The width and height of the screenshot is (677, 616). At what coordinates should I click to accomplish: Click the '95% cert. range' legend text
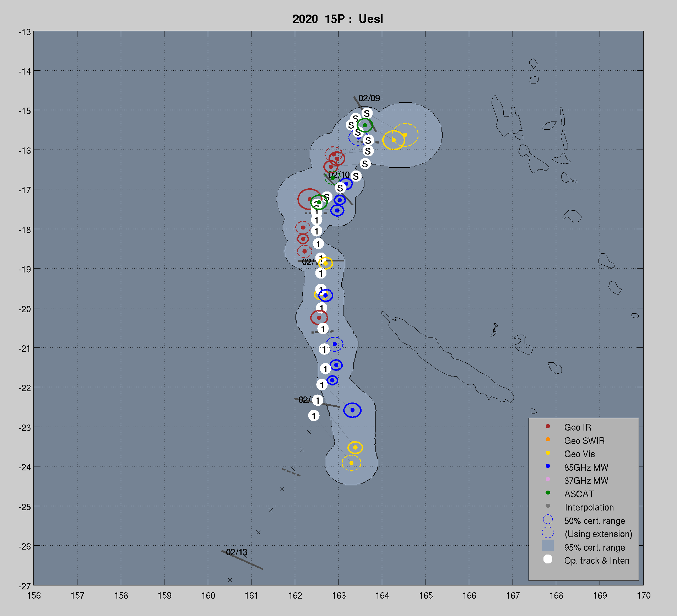[594, 547]
